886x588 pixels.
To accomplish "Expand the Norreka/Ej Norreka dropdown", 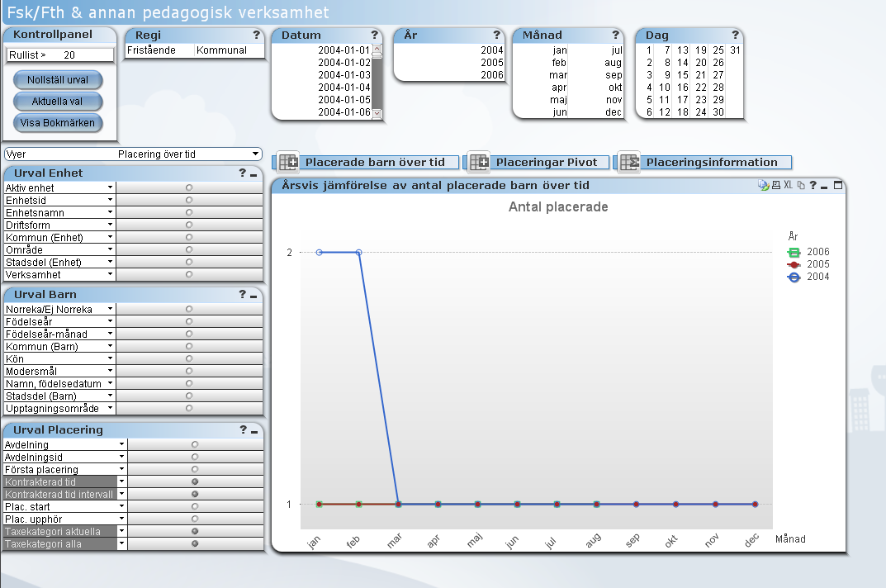I will (110, 309).
